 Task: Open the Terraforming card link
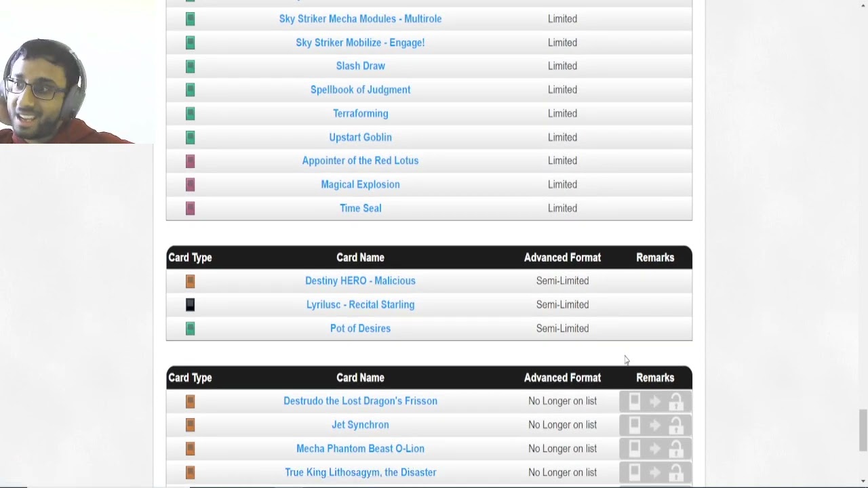click(x=360, y=113)
